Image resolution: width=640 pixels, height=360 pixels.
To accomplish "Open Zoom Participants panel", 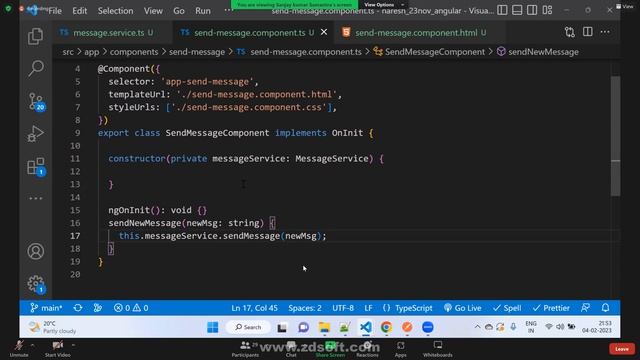I will click(x=245, y=348).
